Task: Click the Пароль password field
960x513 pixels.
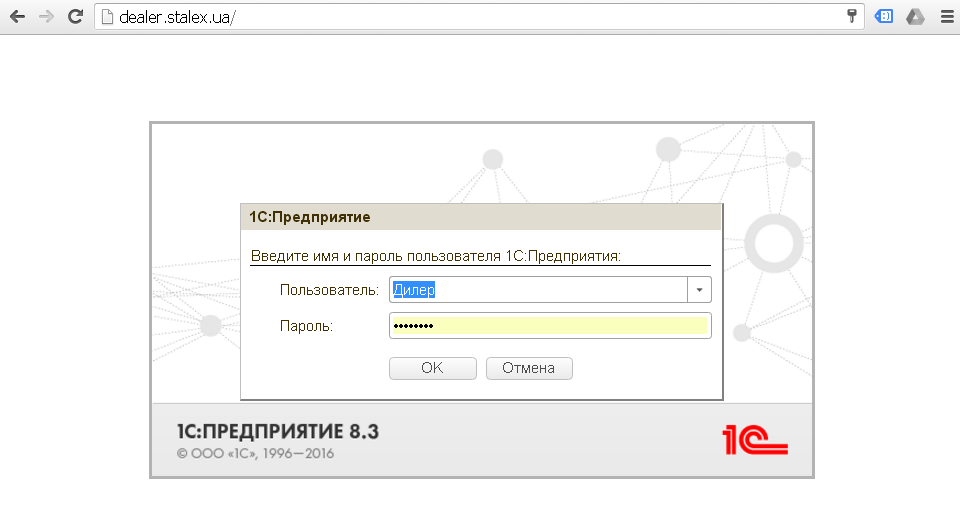Action: 549,326
